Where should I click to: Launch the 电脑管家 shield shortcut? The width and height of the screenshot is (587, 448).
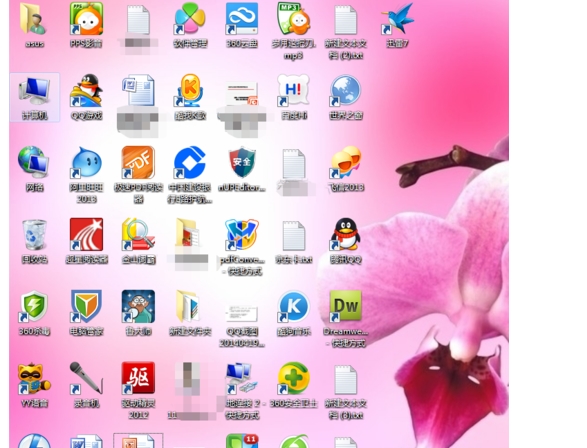click(x=86, y=313)
